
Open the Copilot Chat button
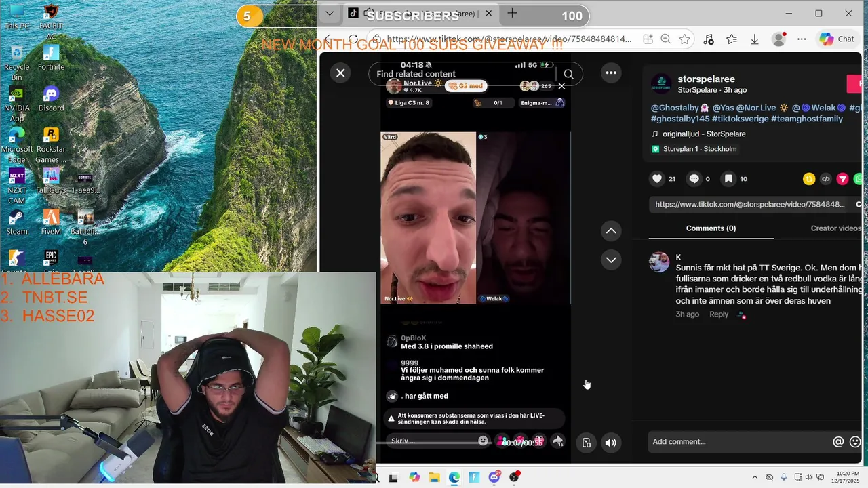coord(837,39)
